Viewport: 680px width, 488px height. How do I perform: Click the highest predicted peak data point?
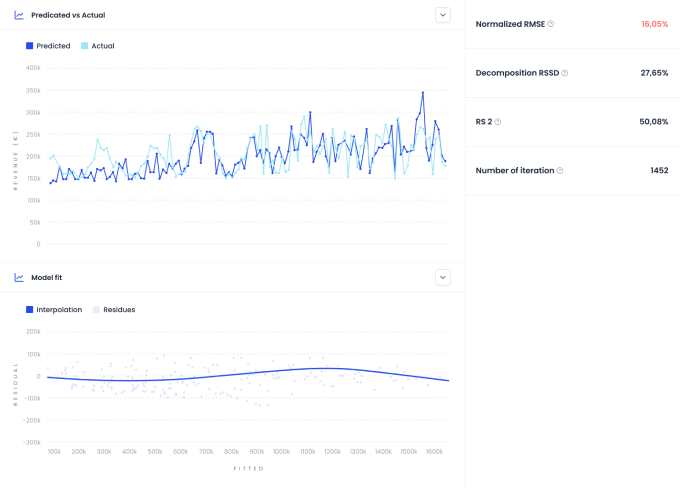coord(423,92)
